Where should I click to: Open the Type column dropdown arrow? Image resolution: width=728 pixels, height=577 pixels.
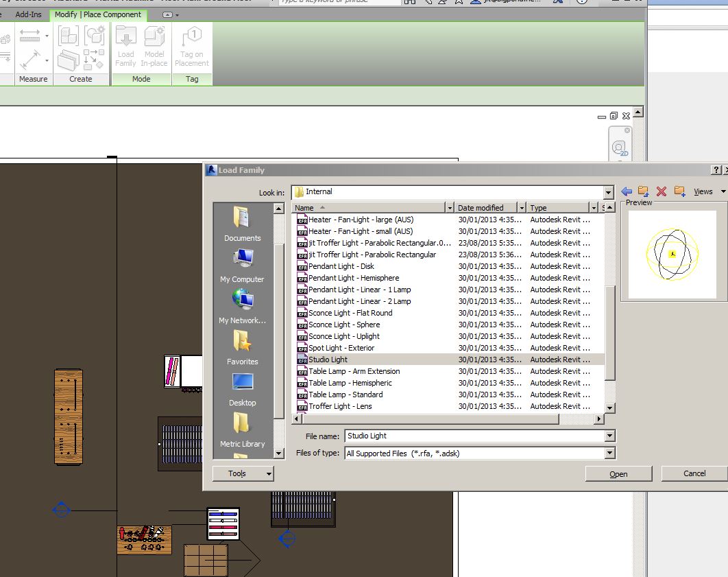coord(594,207)
